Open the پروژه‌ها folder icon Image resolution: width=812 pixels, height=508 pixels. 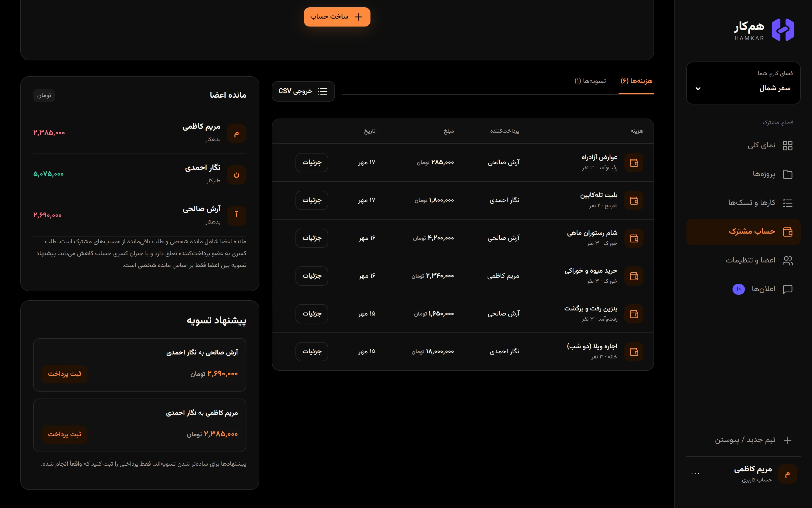787,174
